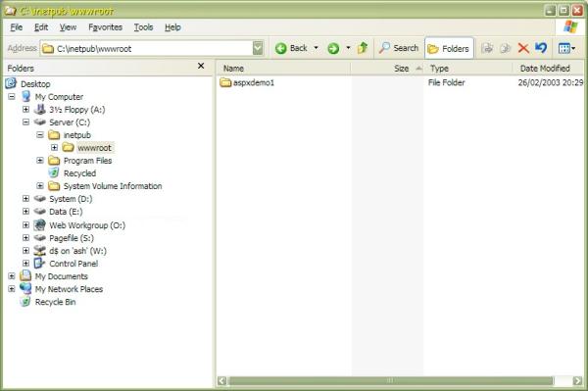Expand the My Documents node
Screen dimensions: 588x391
tap(12, 276)
